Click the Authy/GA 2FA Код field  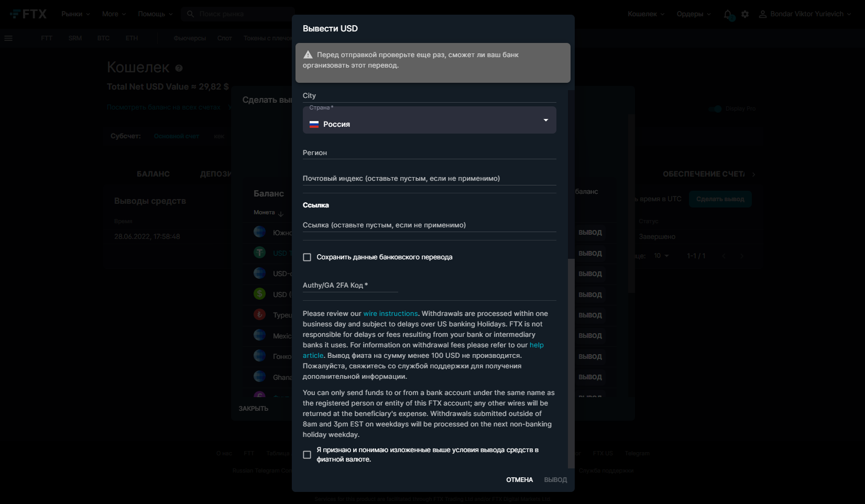click(x=351, y=285)
